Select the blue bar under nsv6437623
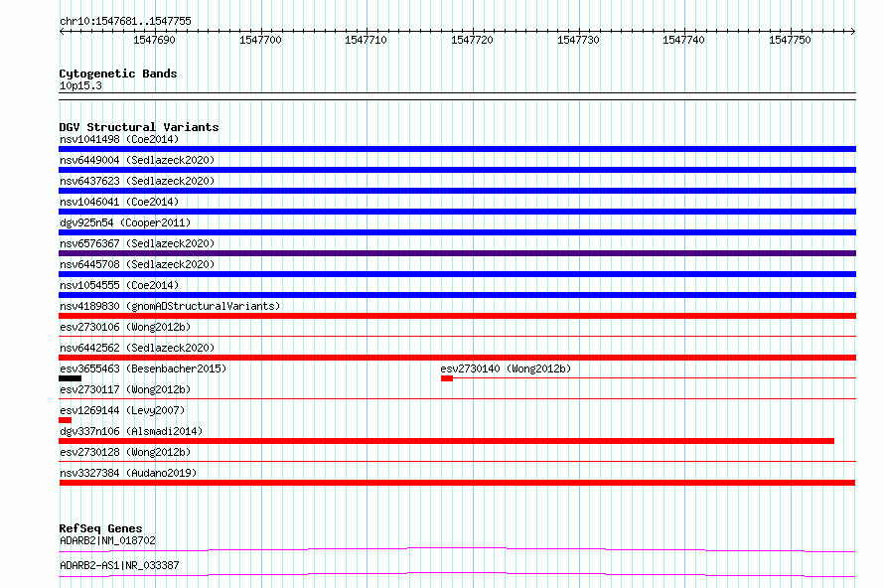This screenshot has height=588, width=884. coord(457,191)
